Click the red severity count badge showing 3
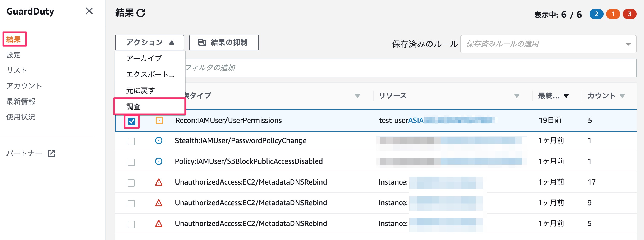 630,14
